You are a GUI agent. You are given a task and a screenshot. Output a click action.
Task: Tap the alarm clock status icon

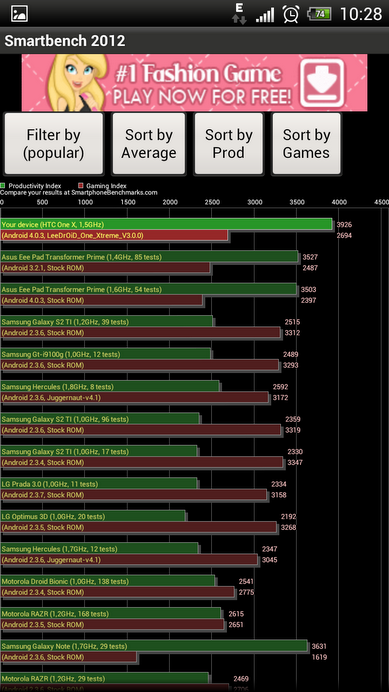click(291, 14)
